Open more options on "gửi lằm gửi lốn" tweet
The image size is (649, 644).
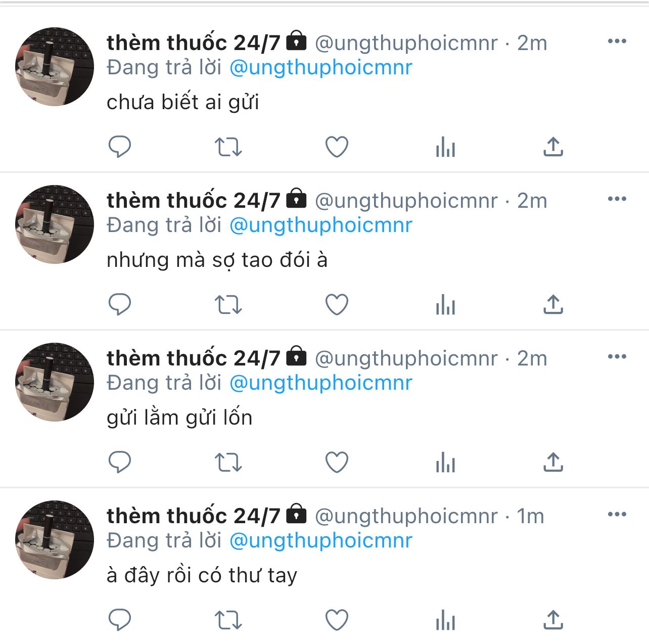pos(617,357)
